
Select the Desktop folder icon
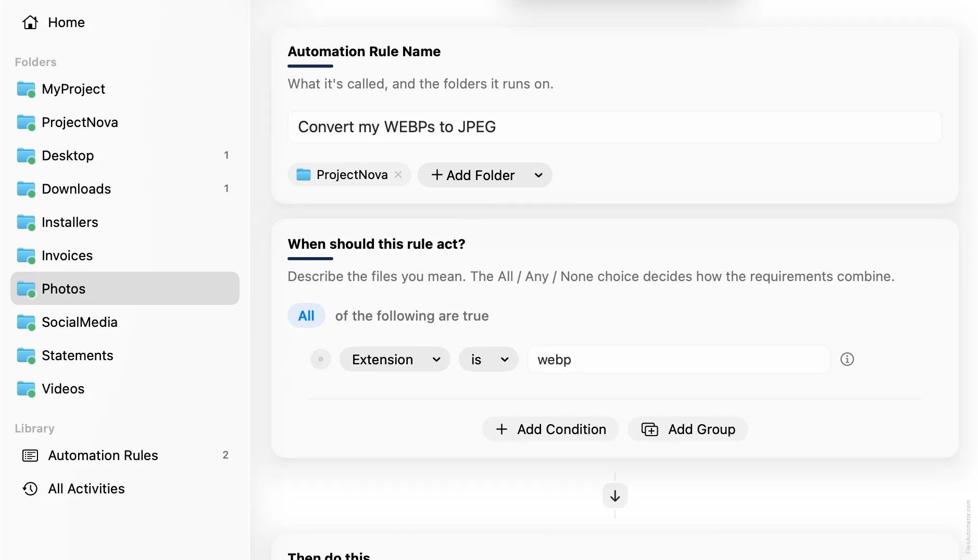click(x=26, y=156)
